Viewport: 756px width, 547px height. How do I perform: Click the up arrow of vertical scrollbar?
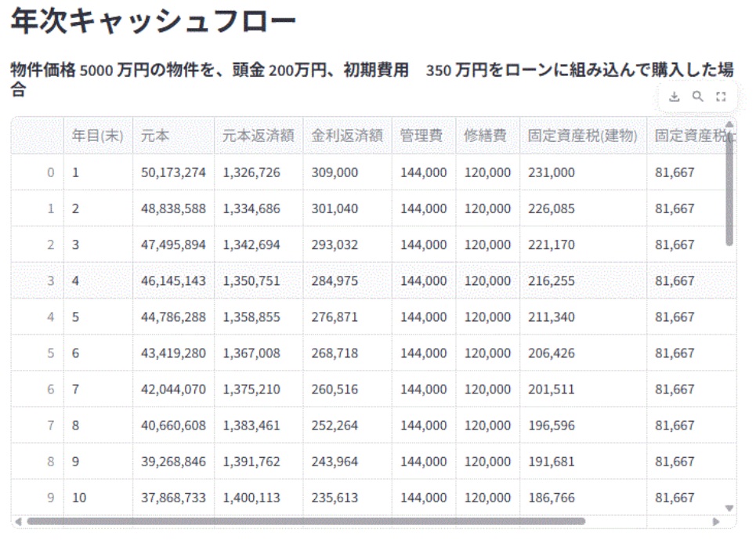click(x=730, y=124)
